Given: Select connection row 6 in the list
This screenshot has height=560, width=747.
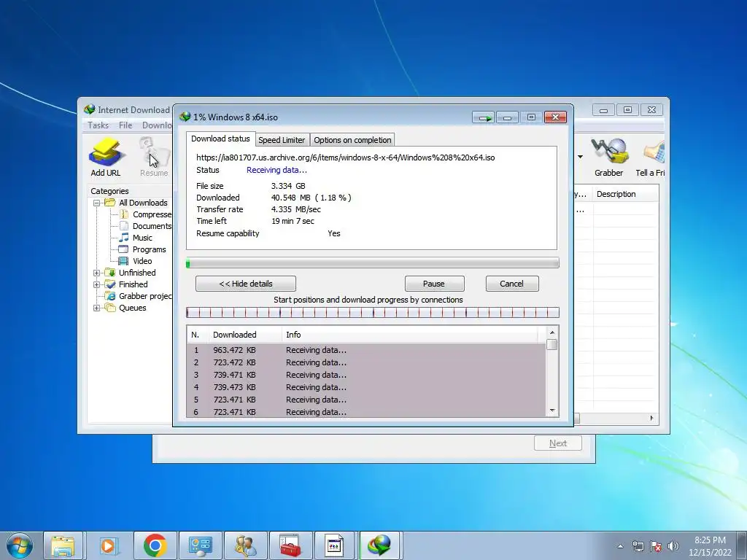Looking at the screenshot, I should coord(367,412).
